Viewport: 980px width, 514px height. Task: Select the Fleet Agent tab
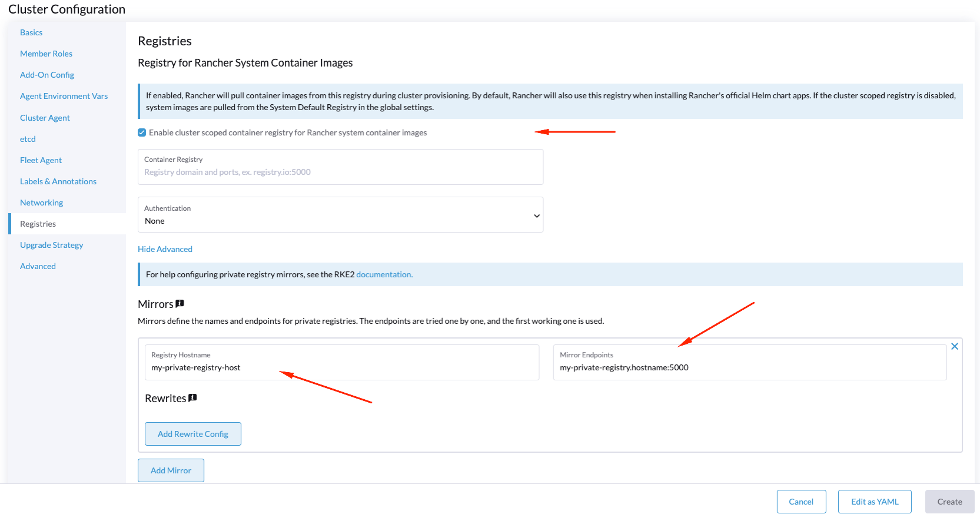pos(41,160)
